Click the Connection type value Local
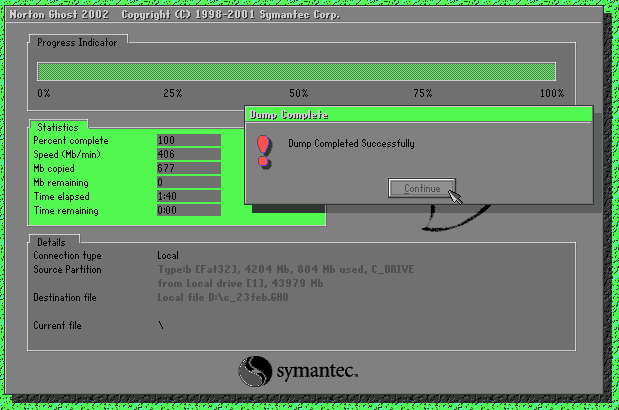619x410 pixels. pyautogui.click(x=168, y=255)
